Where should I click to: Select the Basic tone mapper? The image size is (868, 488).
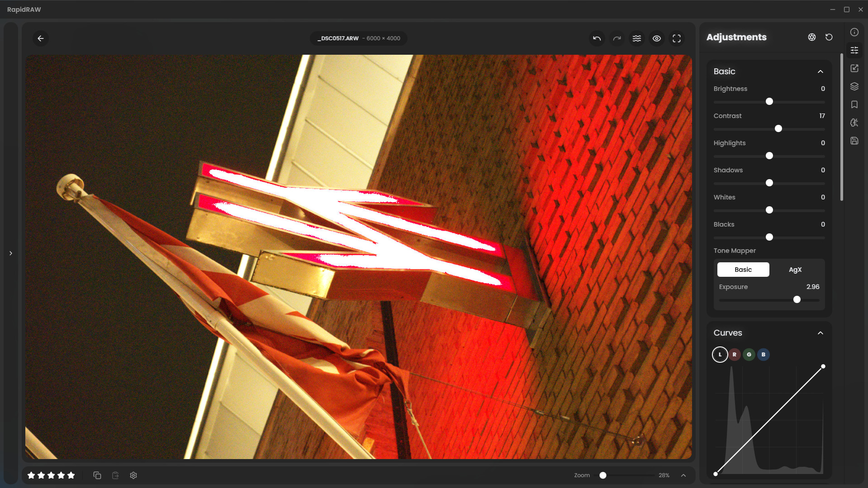point(743,270)
